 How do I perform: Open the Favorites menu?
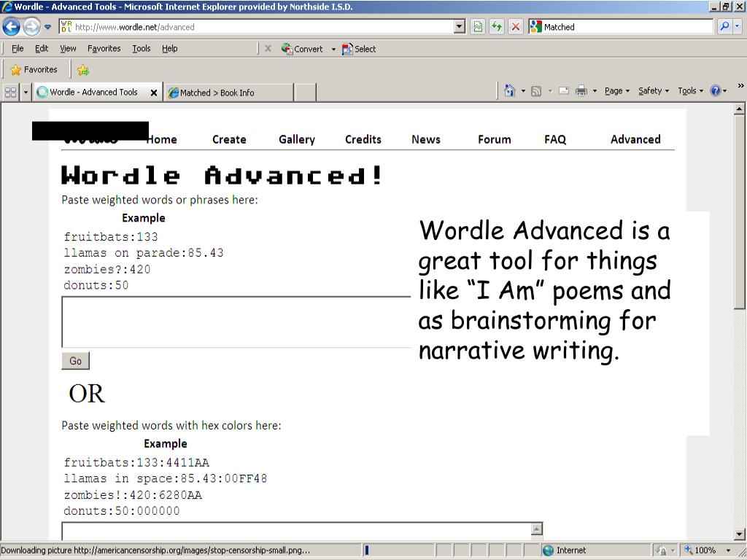click(104, 49)
